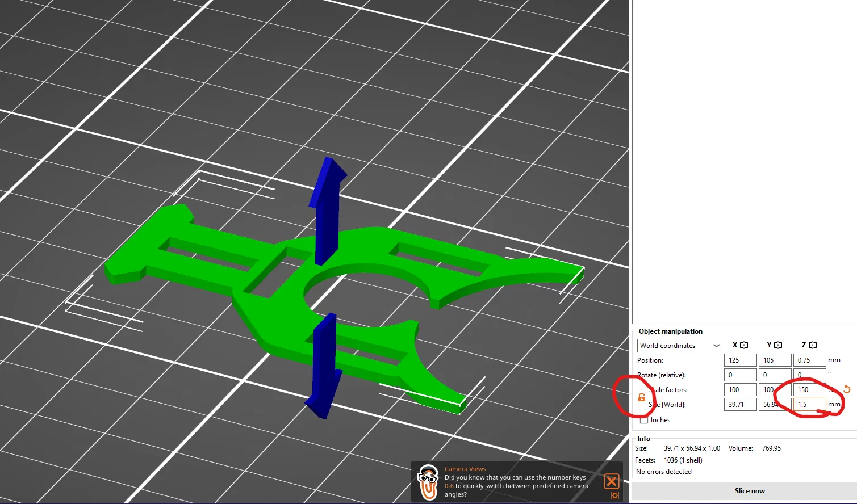
Task: Click the 'No errors detected' status text
Action: pyautogui.click(x=664, y=472)
